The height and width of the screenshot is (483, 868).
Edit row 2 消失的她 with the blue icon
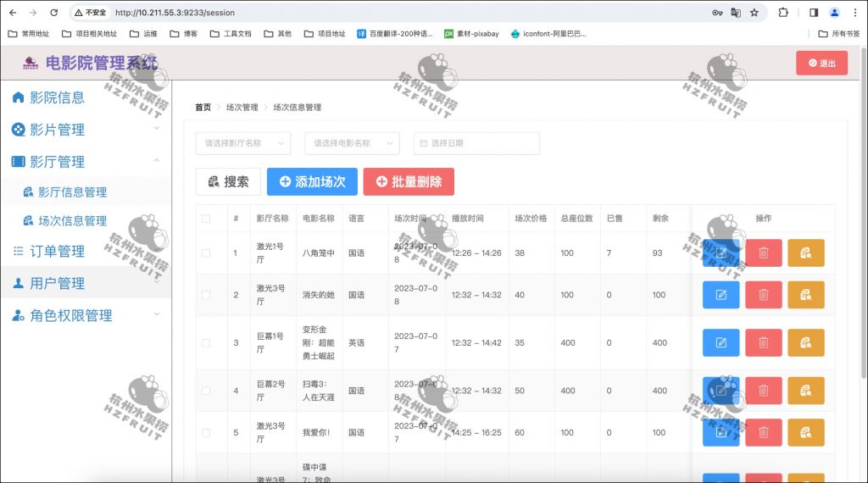click(721, 295)
